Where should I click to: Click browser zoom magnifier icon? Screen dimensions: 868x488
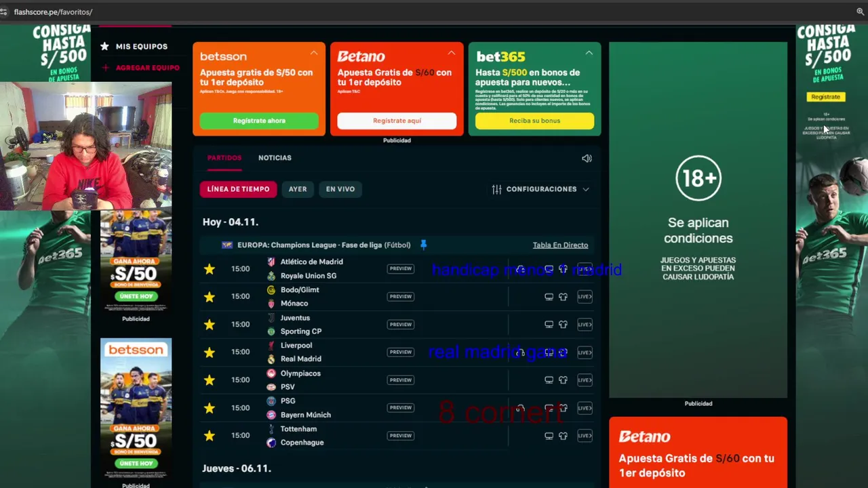860,12
